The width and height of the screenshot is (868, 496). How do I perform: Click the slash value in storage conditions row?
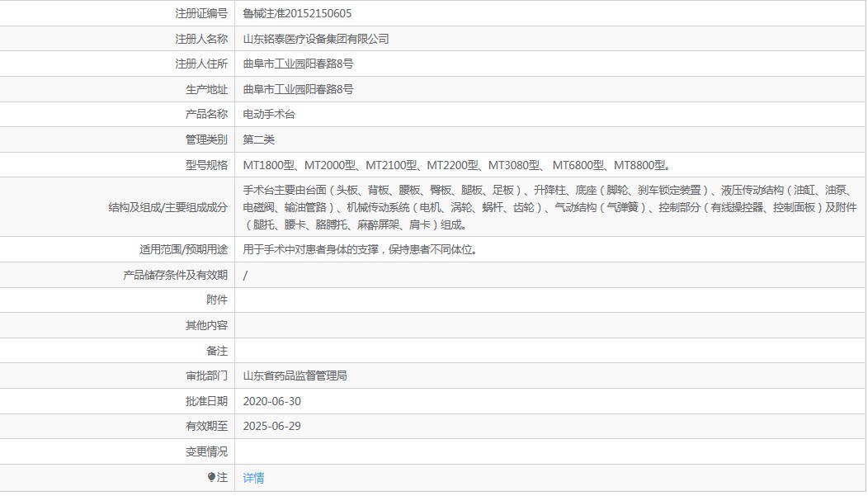coord(245,275)
